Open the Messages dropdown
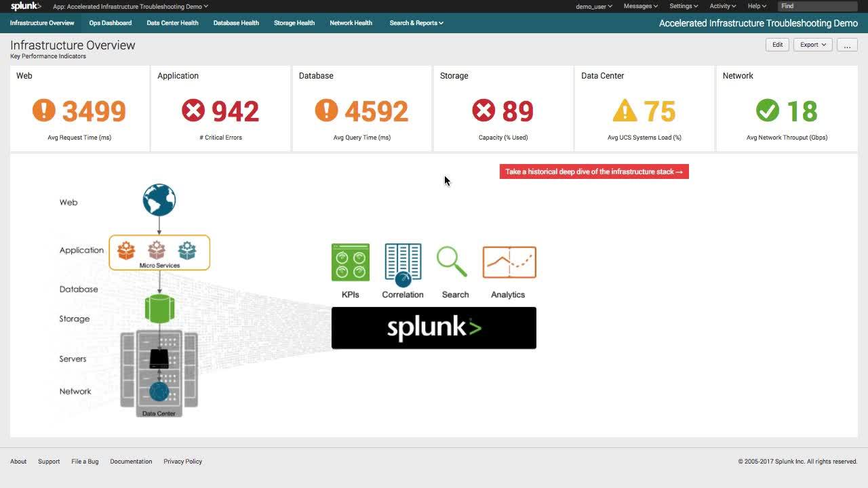The image size is (868, 488). click(641, 6)
